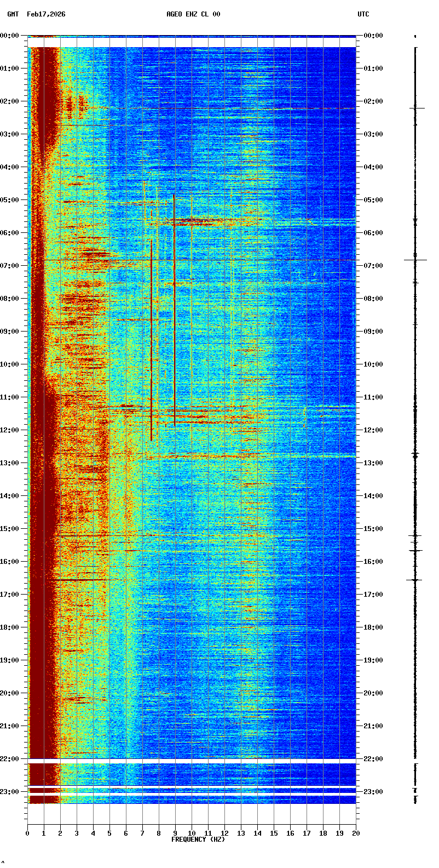The width and height of the screenshot is (439, 868).
Task: Click the 09:00 label on left time axis
Action: tap(10, 332)
